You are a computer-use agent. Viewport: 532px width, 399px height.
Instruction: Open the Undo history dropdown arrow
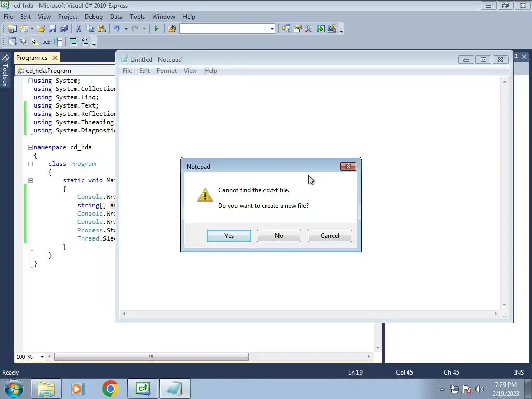point(126,29)
